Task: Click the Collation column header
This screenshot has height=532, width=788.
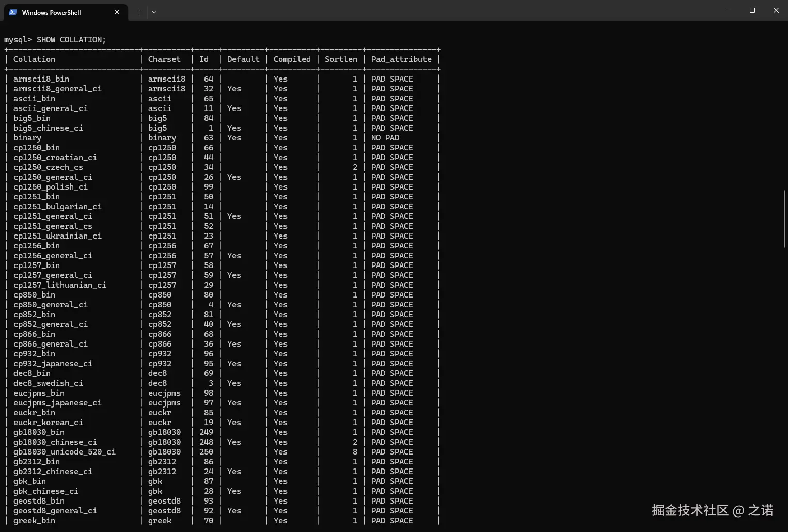Action: coord(34,59)
